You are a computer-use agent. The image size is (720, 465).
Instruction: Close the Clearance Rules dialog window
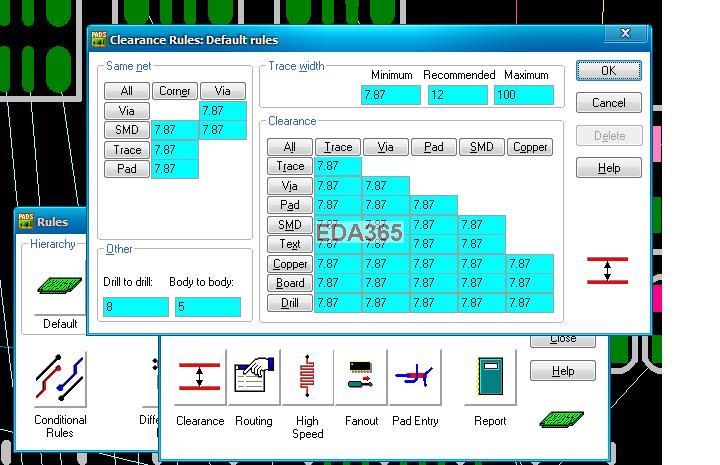click(626, 34)
